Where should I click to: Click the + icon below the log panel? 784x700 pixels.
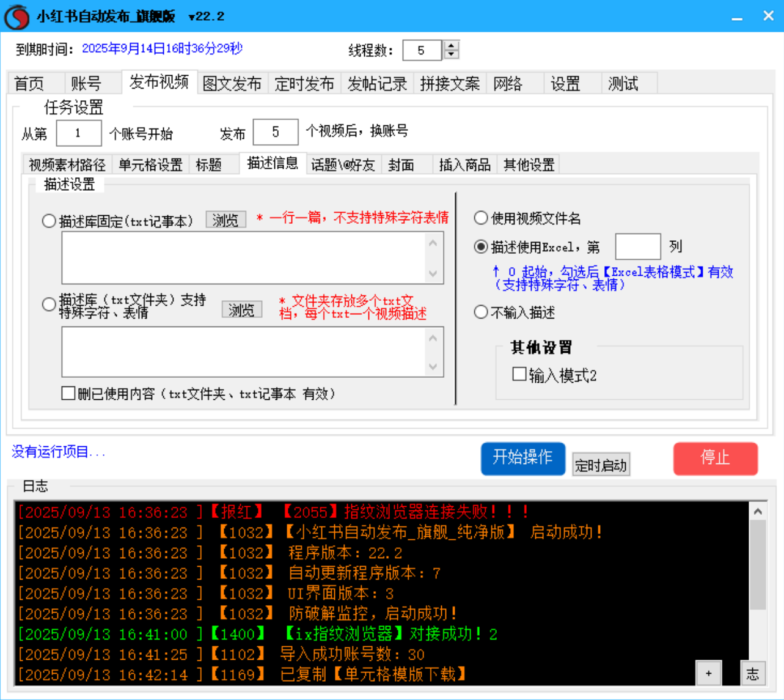709,672
